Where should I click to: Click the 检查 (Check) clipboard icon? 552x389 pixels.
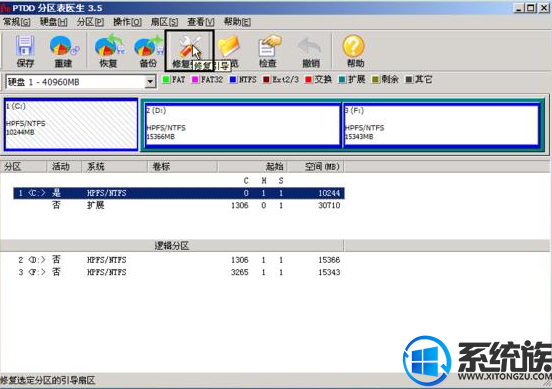(269, 46)
